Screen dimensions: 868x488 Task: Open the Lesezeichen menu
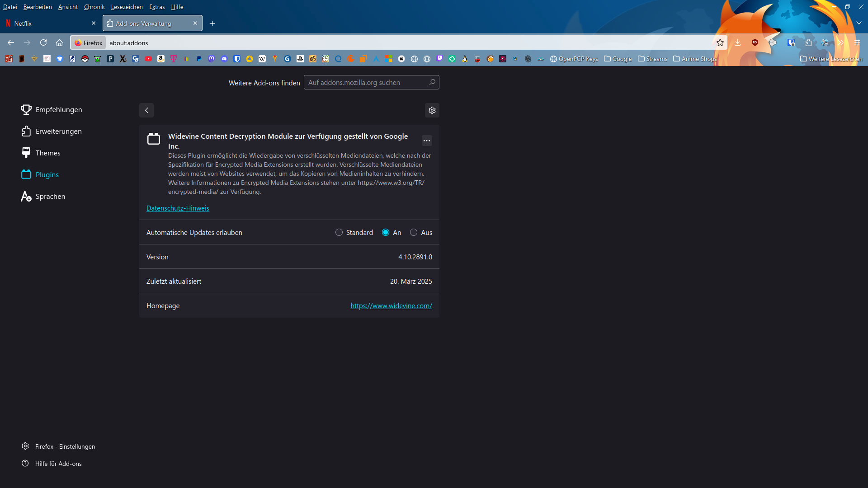(x=127, y=7)
